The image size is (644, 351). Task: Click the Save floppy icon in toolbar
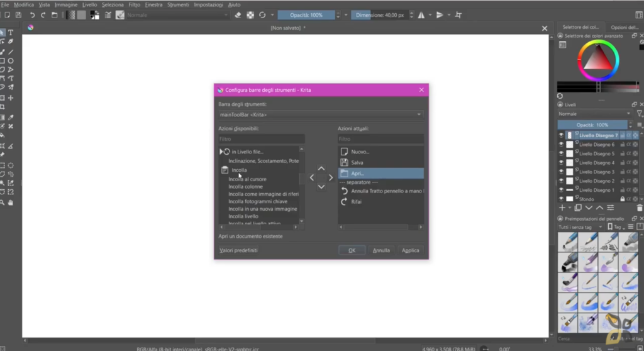pyautogui.click(x=18, y=15)
